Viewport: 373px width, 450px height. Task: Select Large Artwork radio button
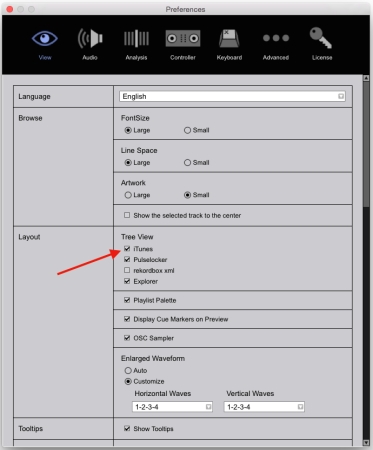click(x=128, y=195)
